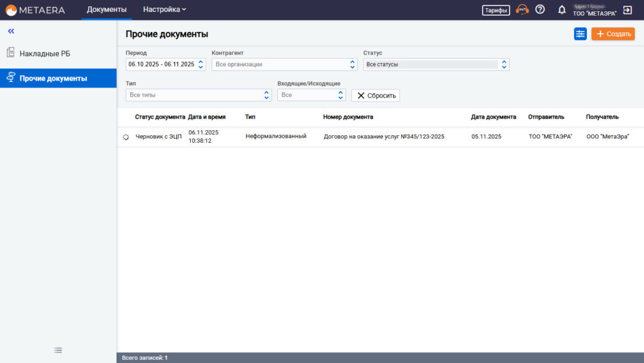The image size is (644, 363).
Task: Click the logout icon in header
Action: point(627,10)
